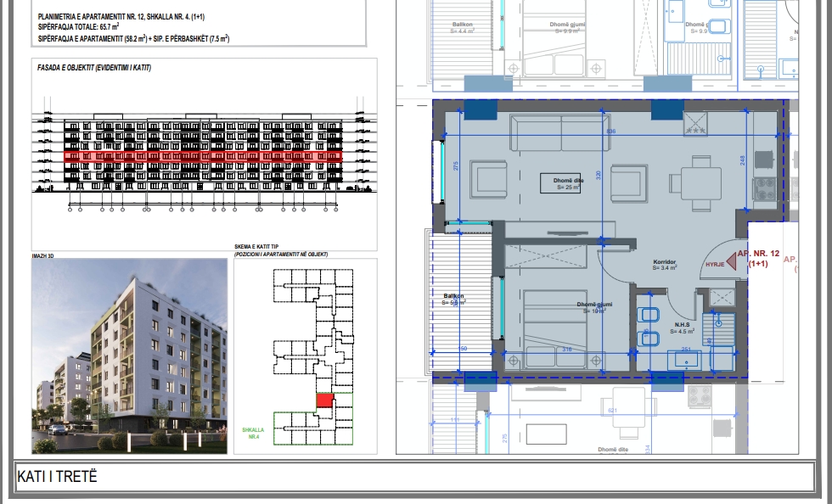Click the red highlighted floor on facade

(204, 156)
